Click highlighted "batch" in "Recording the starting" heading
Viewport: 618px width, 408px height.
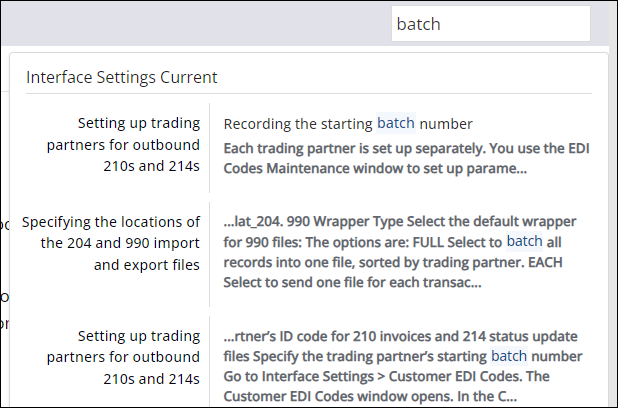(x=395, y=124)
